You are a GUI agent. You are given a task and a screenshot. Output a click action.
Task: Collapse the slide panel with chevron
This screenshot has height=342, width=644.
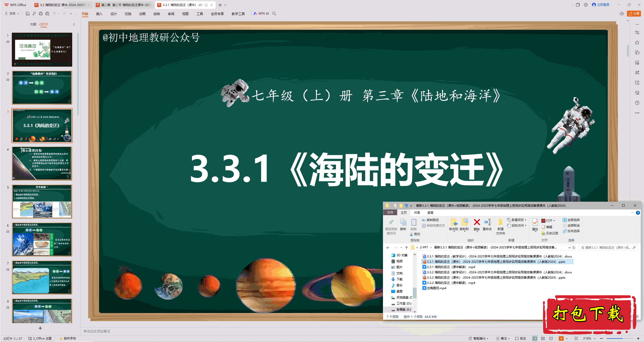click(x=74, y=24)
